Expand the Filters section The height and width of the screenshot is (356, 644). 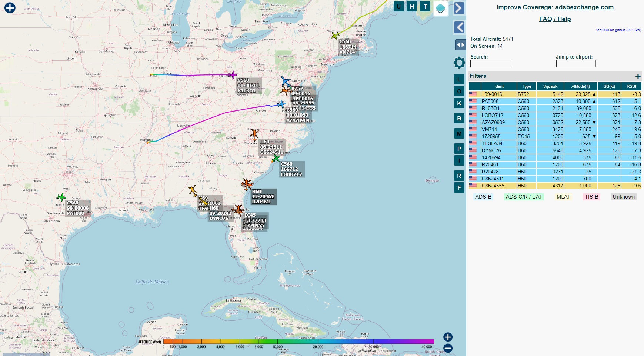tap(638, 76)
